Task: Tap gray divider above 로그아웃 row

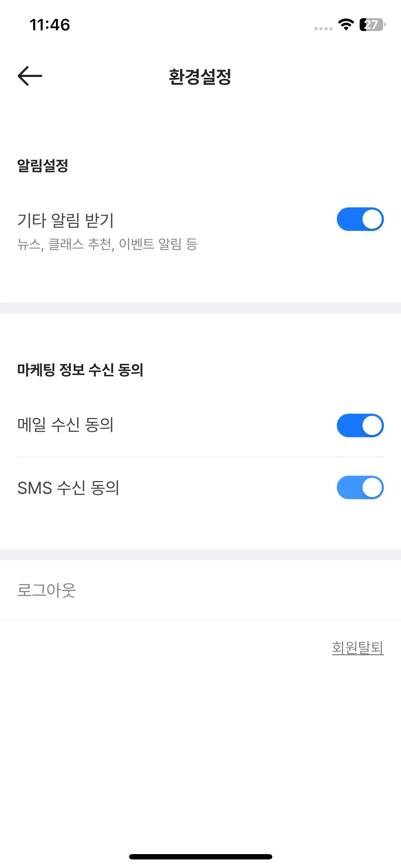Action: click(x=200, y=555)
